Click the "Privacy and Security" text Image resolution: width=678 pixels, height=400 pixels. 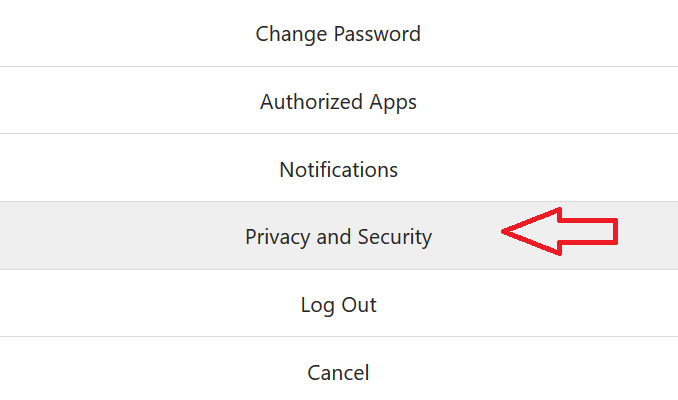(x=338, y=237)
